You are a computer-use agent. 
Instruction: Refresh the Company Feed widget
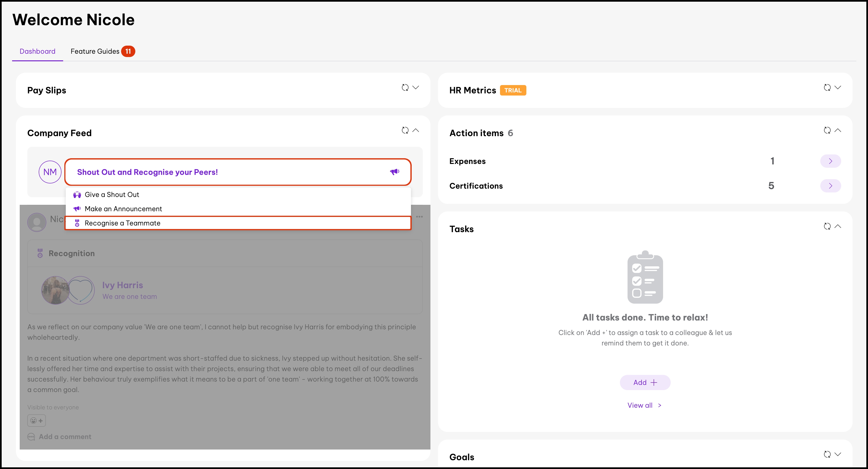pyautogui.click(x=405, y=130)
